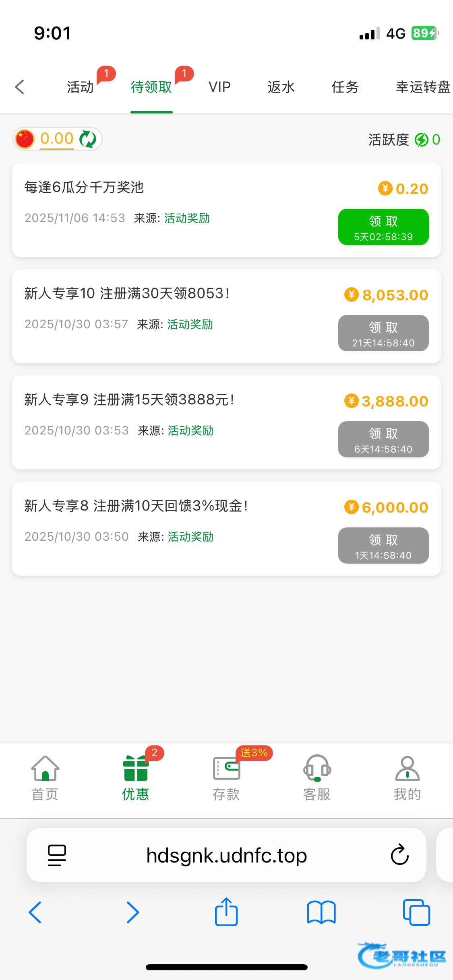Select the 幸运转盘 tab
This screenshot has width=453, height=980.
[423, 87]
